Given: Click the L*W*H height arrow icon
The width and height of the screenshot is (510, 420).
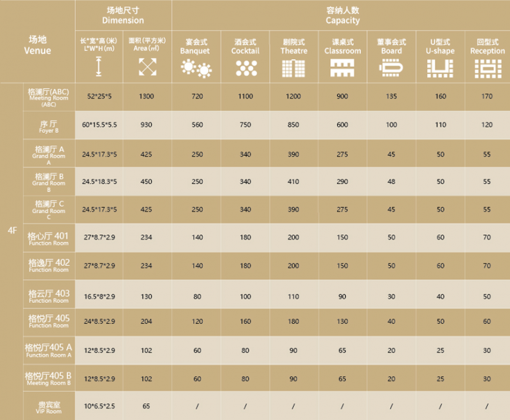Looking at the screenshot, I should coord(99,66).
